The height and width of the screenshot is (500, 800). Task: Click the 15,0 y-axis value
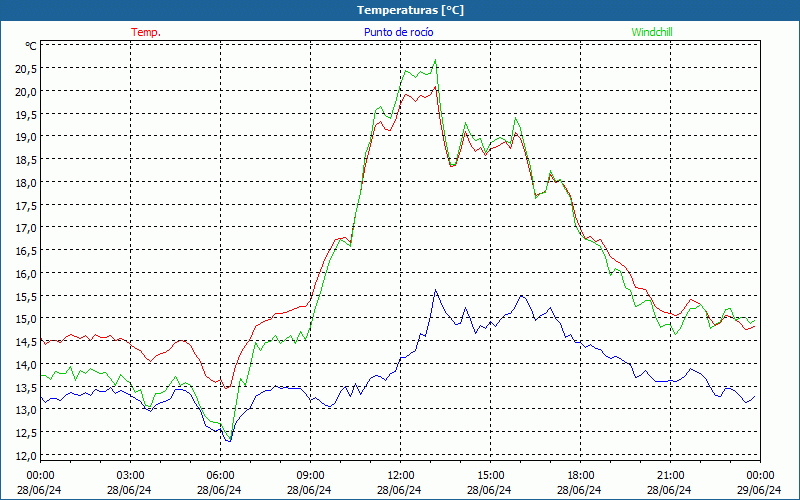tap(26, 319)
